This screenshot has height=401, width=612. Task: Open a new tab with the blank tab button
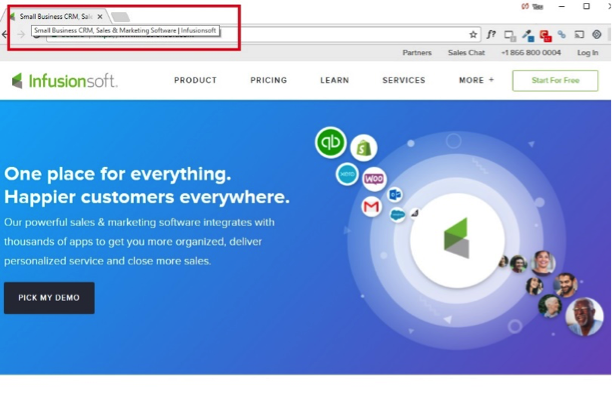120,17
